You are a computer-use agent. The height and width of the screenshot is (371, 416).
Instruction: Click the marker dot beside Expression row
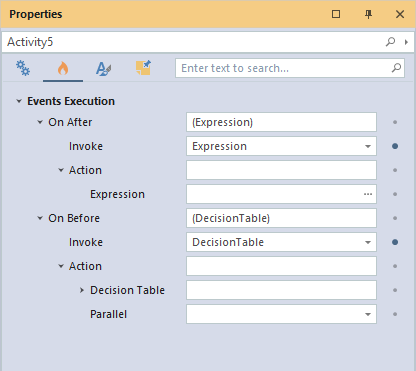pyautogui.click(x=395, y=194)
